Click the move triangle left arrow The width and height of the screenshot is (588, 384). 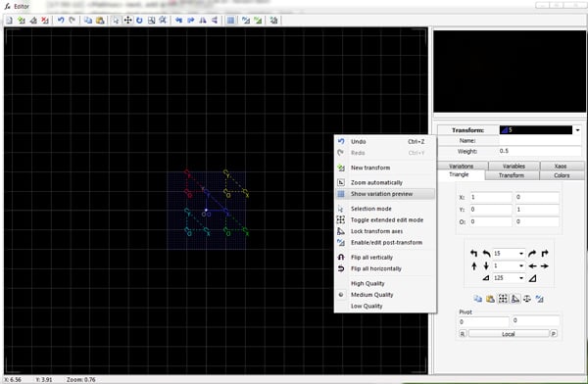[x=532, y=265]
